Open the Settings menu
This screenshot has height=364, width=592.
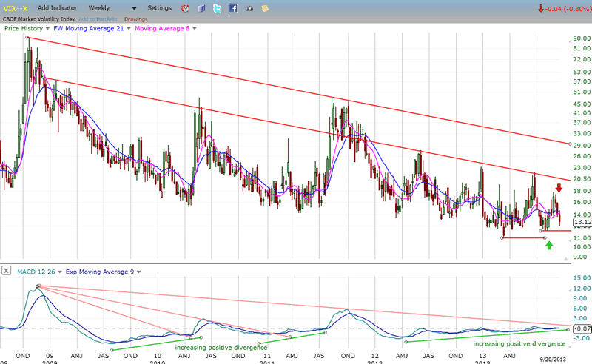point(159,8)
